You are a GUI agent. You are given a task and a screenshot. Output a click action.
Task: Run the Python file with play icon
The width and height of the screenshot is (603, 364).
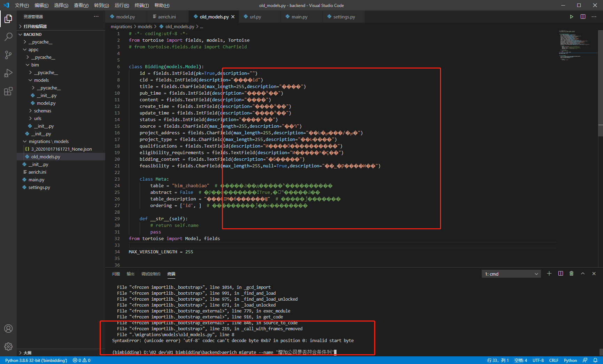(x=571, y=17)
